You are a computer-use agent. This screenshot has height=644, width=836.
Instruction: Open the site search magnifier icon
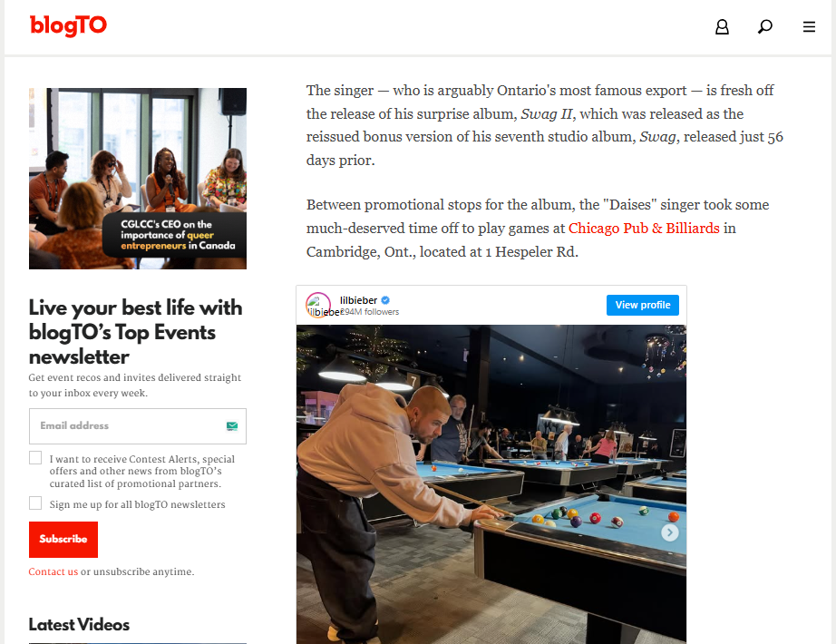[x=765, y=26]
